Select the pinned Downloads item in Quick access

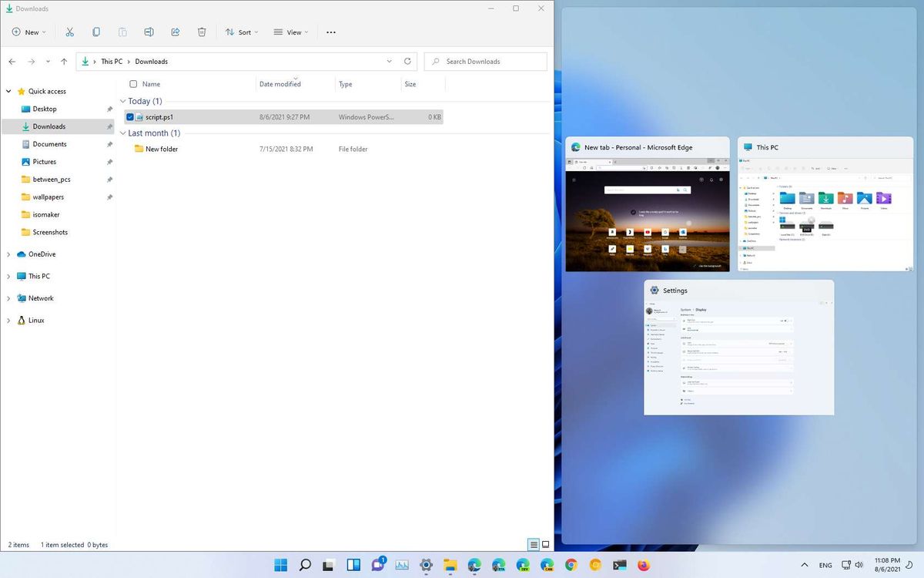(49, 126)
